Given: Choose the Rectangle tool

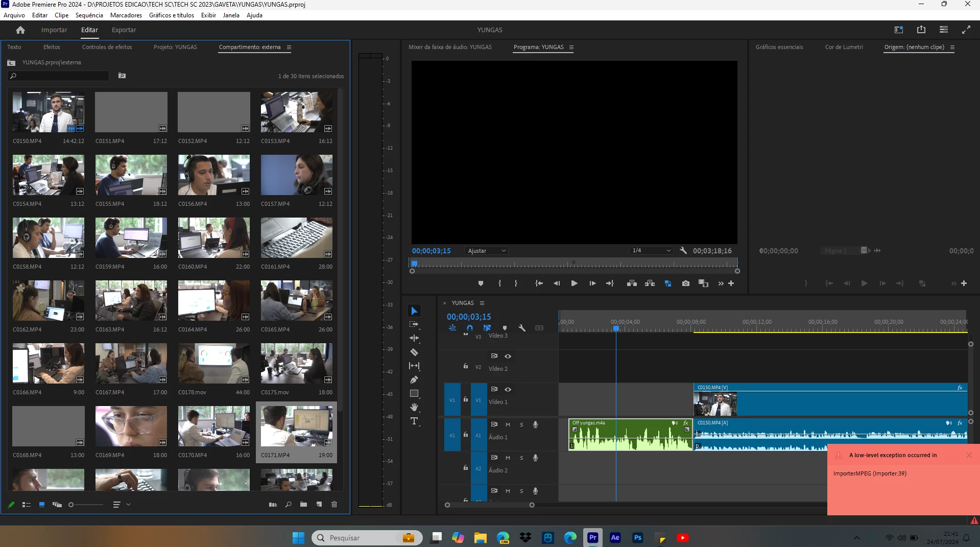Looking at the screenshot, I should pyautogui.click(x=414, y=393).
